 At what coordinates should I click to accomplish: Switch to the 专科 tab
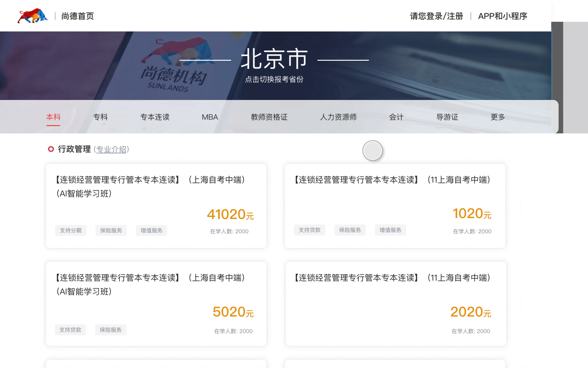point(100,117)
